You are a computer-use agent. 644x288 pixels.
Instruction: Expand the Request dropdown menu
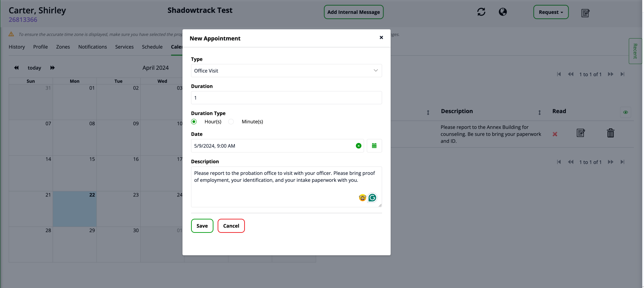551,12
